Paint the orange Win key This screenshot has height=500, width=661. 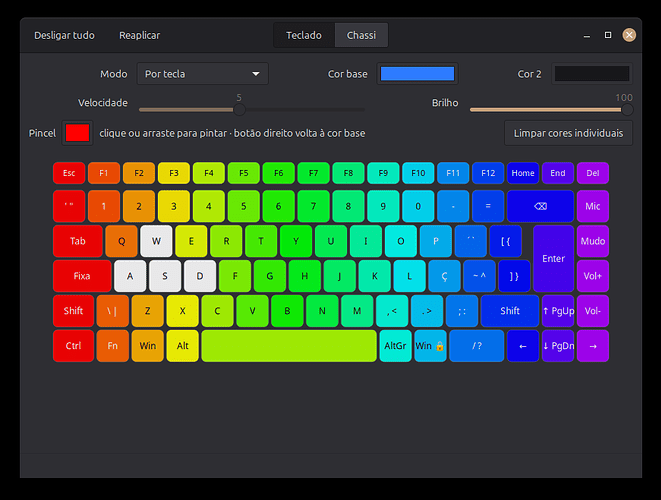tap(148, 346)
